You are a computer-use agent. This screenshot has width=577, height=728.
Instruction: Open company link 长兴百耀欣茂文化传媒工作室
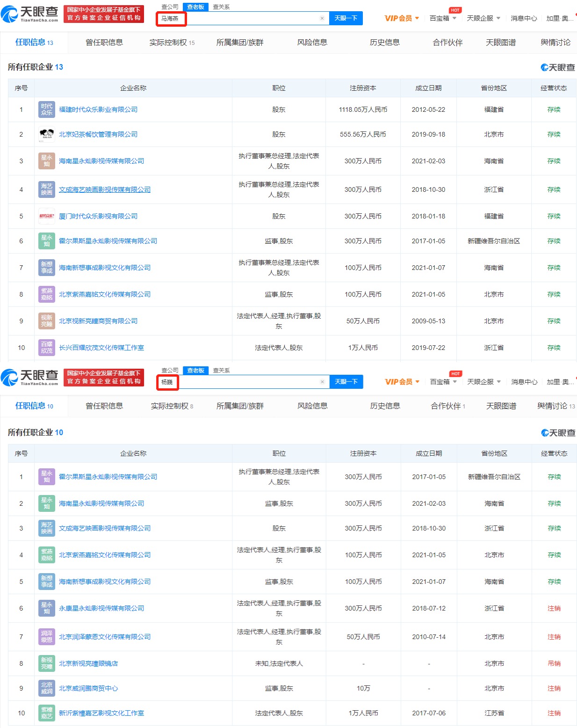click(x=101, y=348)
